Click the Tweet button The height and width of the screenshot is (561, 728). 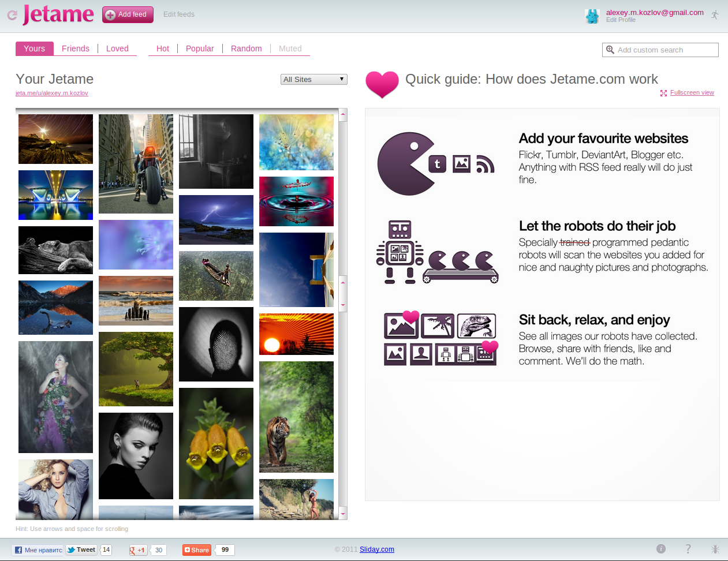[x=81, y=550]
